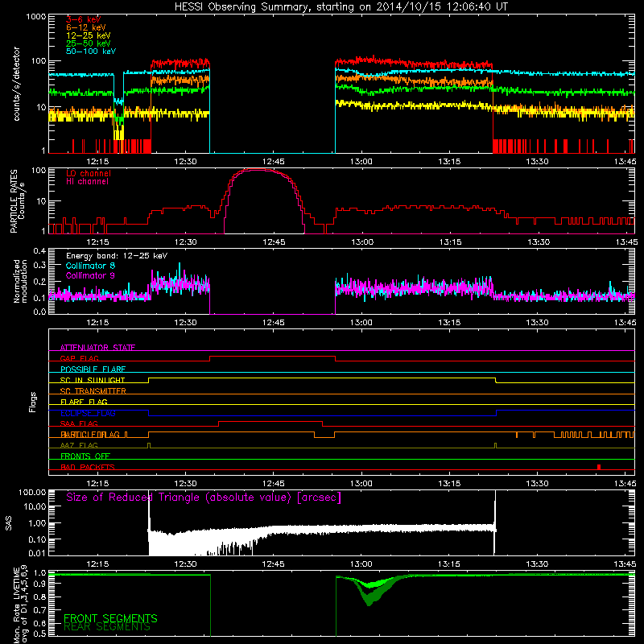Click the 12:15 tick under the counts plot
The width and height of the screenshot is (644, 644).
97,162
